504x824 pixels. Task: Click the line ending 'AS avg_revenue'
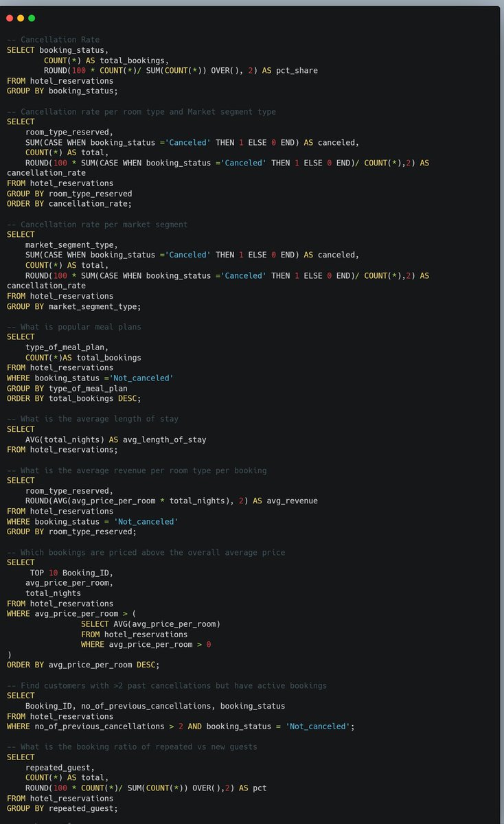coord(172,501)
